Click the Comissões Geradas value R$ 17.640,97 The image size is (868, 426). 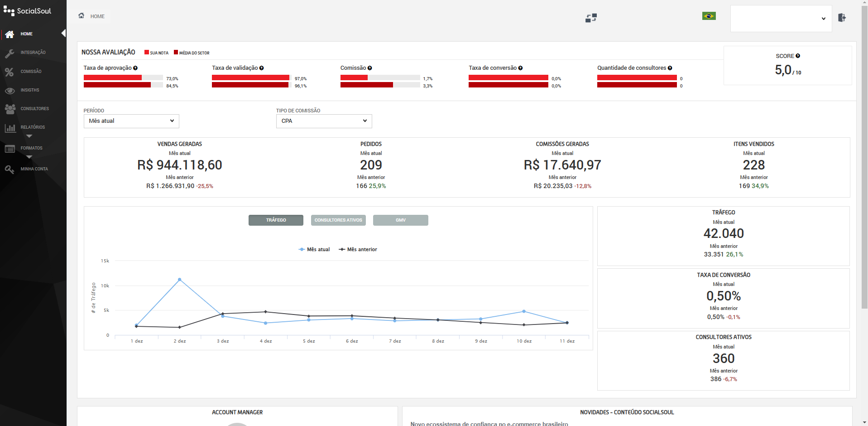pyautogui.click(x=562, y=165)
